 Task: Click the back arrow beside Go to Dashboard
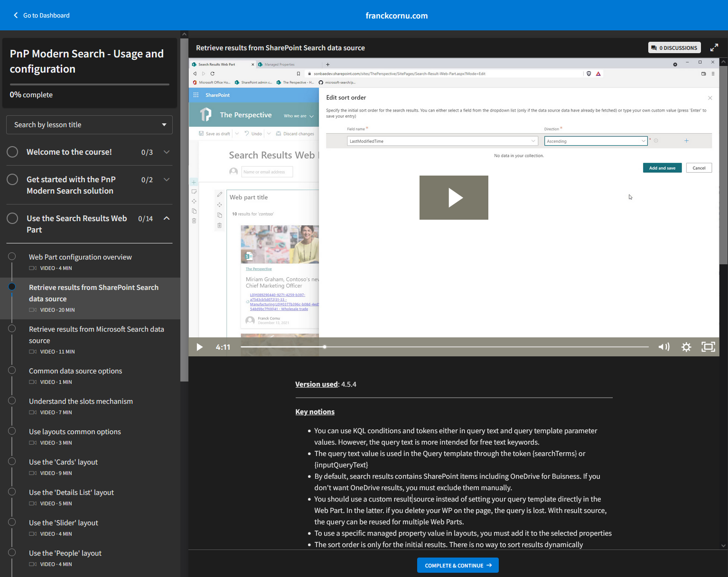[x=15, y=15]
